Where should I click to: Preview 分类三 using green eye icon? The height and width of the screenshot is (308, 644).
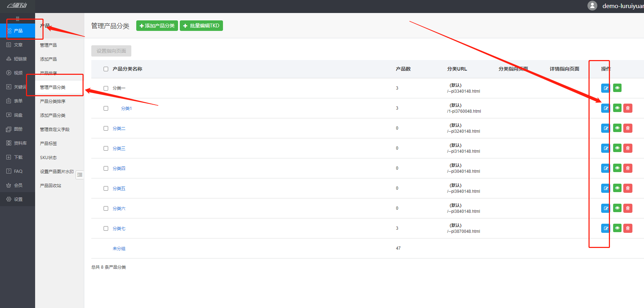(617, 148)
